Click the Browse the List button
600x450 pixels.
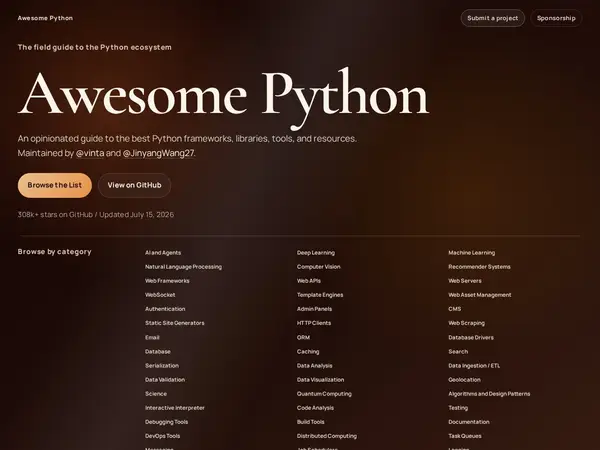pos(55,185)
